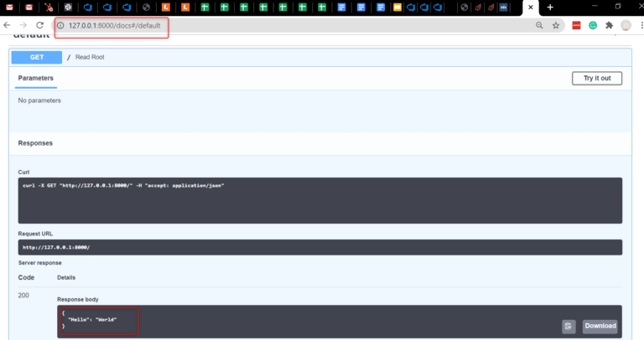
Task: Open the zoom magnifier in address bar
Action: [x=539, y=25]
